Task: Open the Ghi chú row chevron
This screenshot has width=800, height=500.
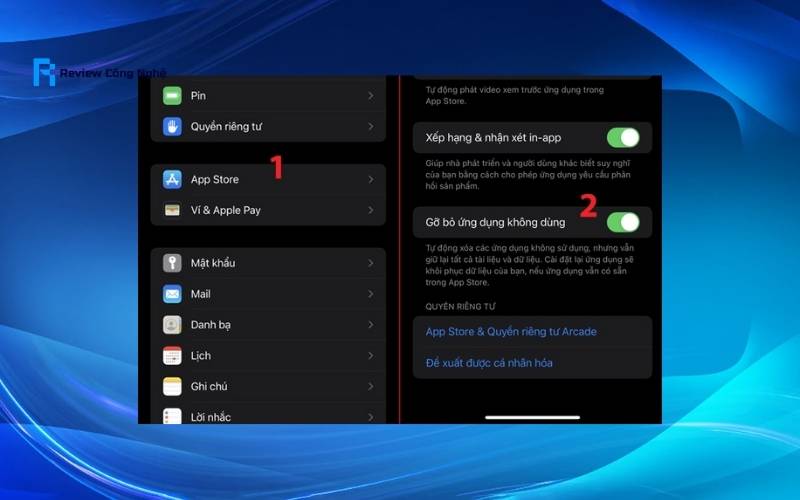Action: click(x=371, y=387)
